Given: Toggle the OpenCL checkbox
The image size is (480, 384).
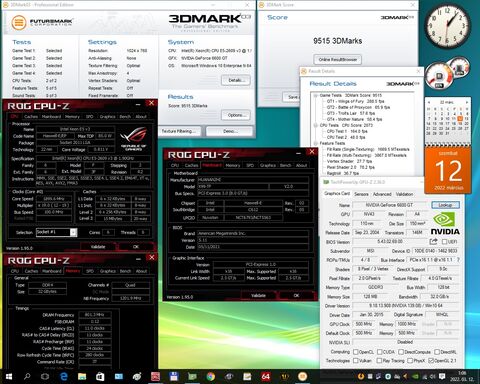Looking at the screenshot, I should [355, 352].
